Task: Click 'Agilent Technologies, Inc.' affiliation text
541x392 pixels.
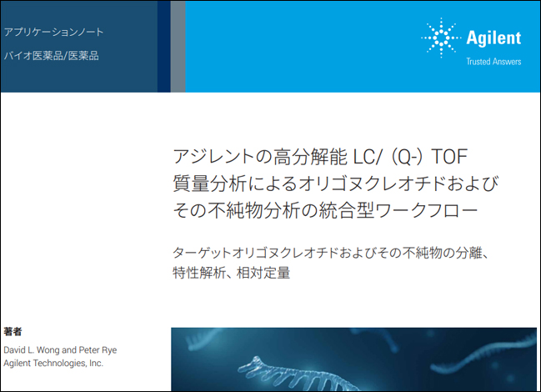Action: click(53, 363)
